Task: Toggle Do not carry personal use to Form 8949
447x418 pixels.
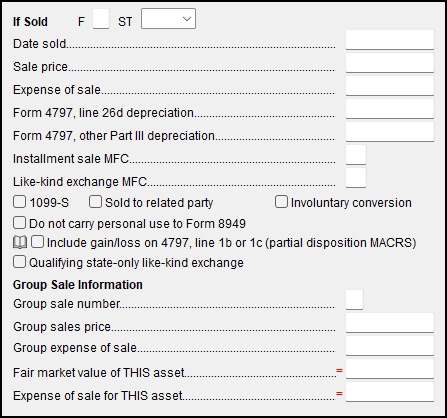Action: click(19, 223)
